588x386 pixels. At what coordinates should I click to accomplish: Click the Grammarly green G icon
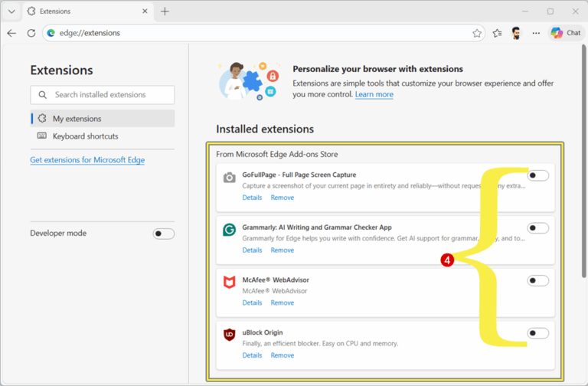coord(229,229)
